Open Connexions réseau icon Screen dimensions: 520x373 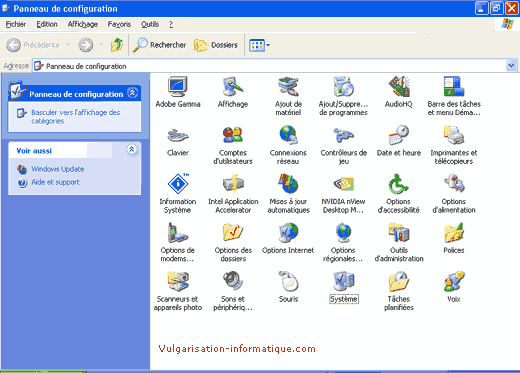[288, 136]
